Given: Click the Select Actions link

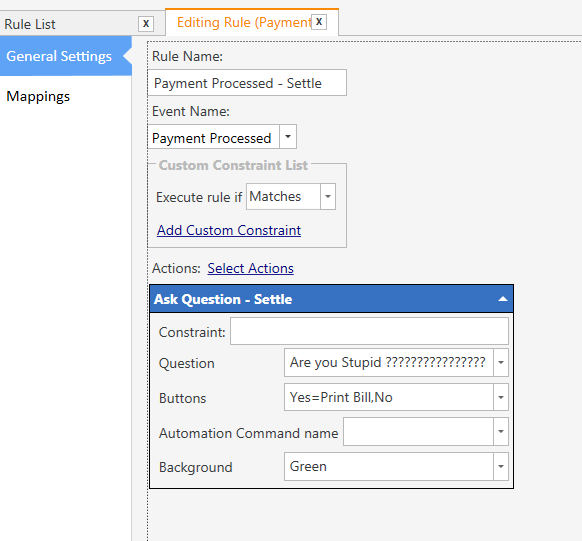Looking at the screenshot, I should pyautogui.click(x=251, y=268).
